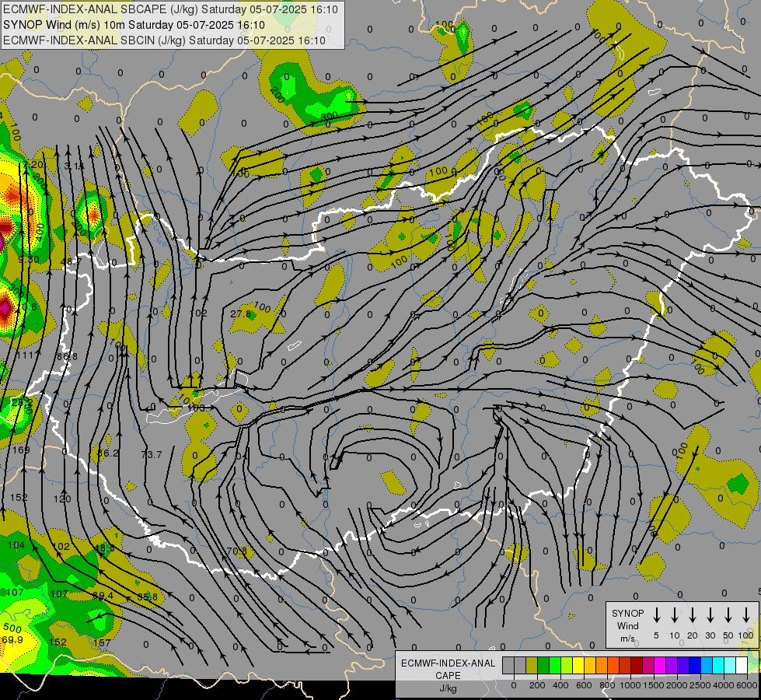This screenshot has height=700, width=761.
Task: Click the 2500 value on CAPE scale
Action: 700,685
